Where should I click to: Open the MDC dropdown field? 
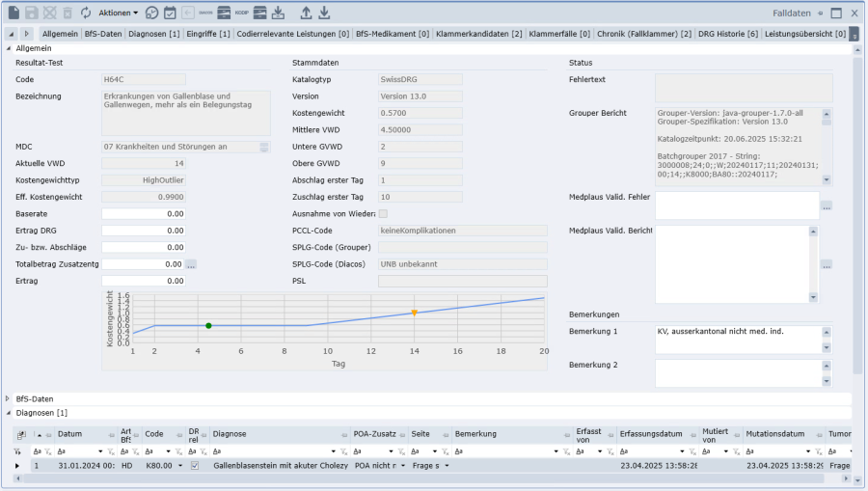coord(264,147)
